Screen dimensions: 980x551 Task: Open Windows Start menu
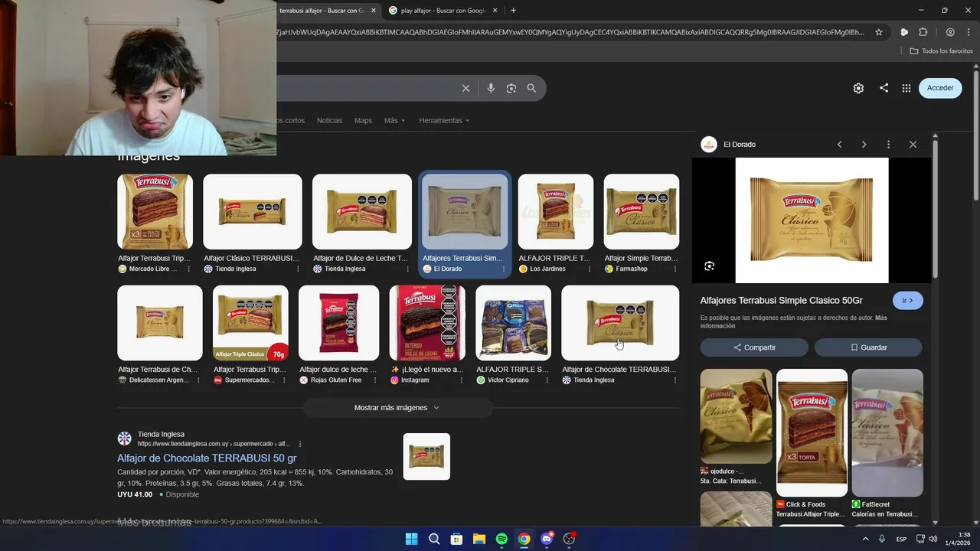coord(411,539)
